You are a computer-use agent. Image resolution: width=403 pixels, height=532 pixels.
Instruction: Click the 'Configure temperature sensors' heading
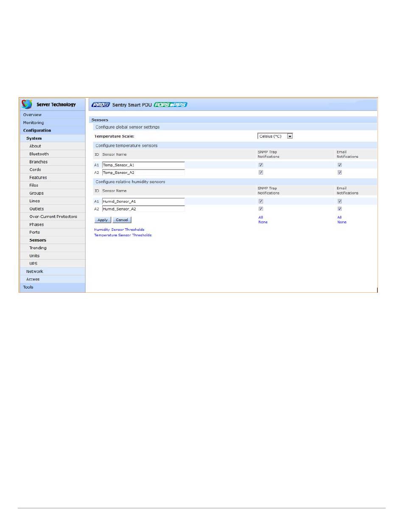coord(126,146)
